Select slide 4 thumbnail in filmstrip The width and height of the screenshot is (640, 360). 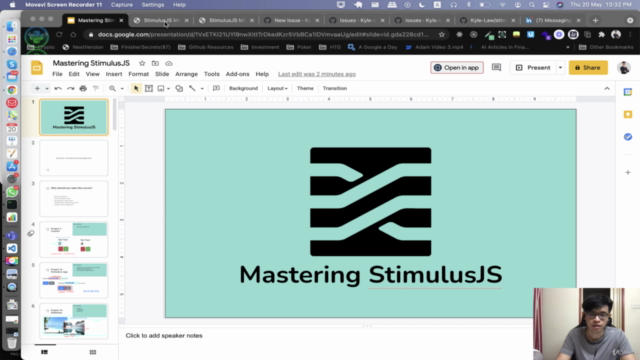(74, 240)
